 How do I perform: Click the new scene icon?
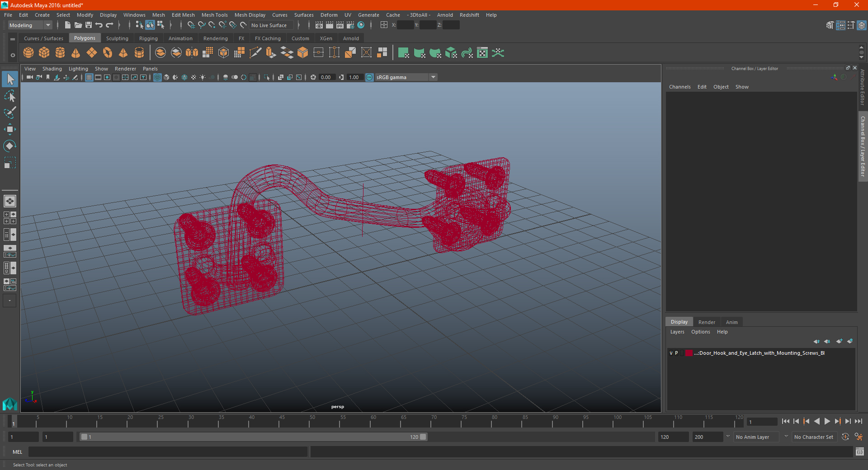(67, 25)
